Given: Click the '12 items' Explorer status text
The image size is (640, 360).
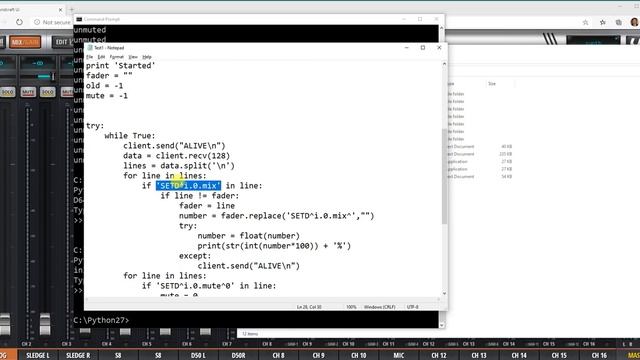Looking at the screenshot, I should [x=250, y=334].
